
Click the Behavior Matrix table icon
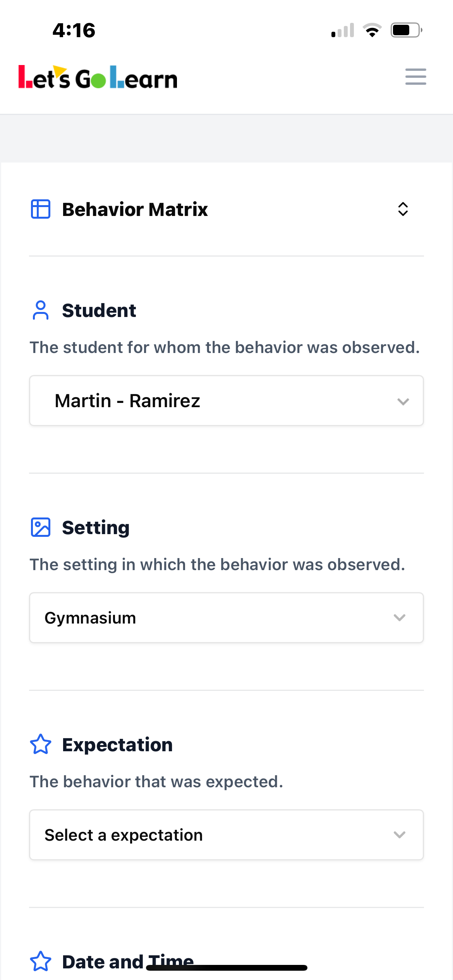41,209
